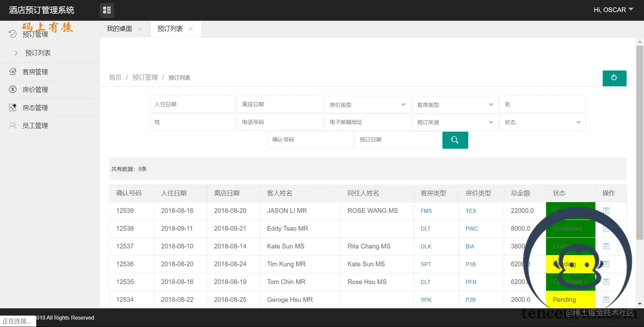Select 预订列表 in the sidebar
Screen dimensions: 644x327
(x=38, y=53)
